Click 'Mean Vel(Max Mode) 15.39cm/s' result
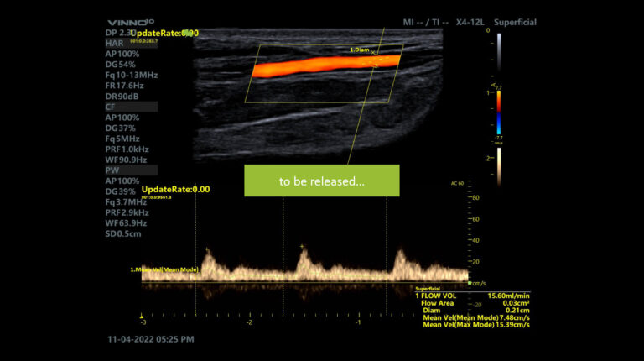Viewport: 644px width, 361px height. 476,325
